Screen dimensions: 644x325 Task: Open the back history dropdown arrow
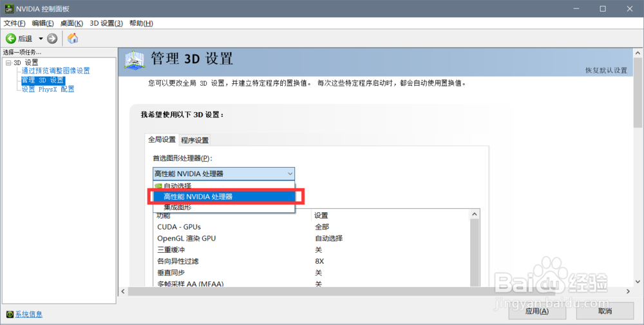click(x=41, y=39)
